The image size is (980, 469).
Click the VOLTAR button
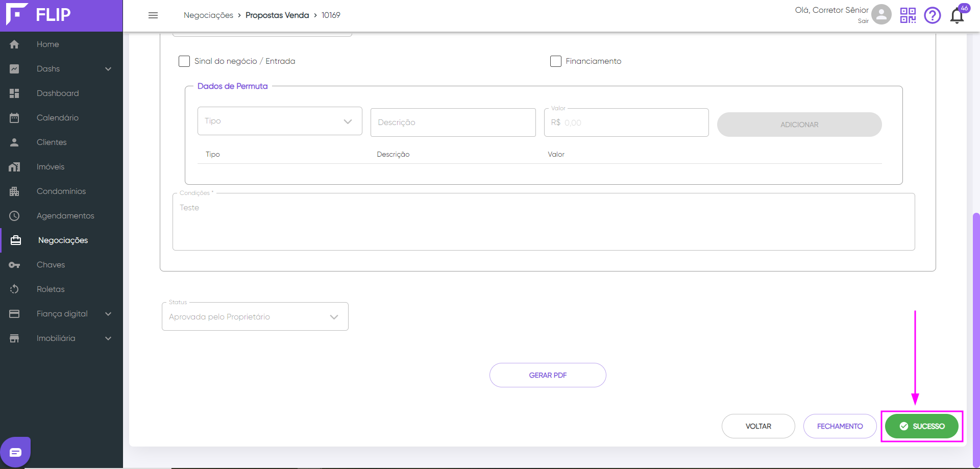pos(758,426)
